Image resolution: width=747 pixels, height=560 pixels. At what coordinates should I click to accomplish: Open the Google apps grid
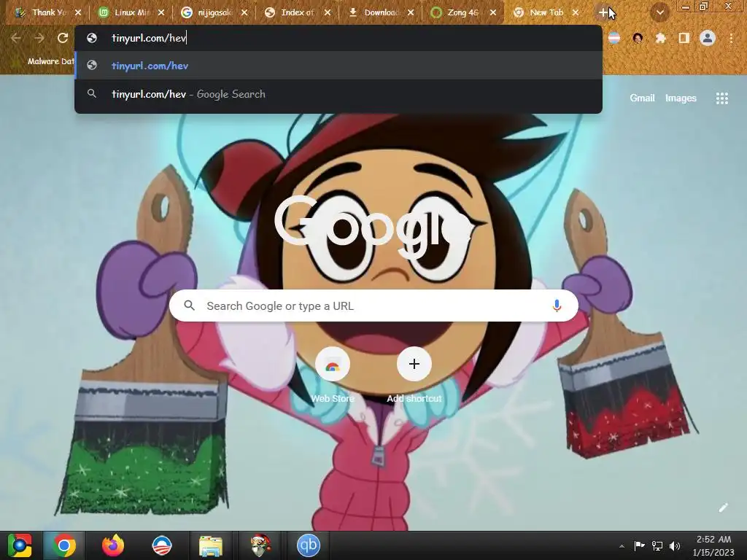[721, 98]
